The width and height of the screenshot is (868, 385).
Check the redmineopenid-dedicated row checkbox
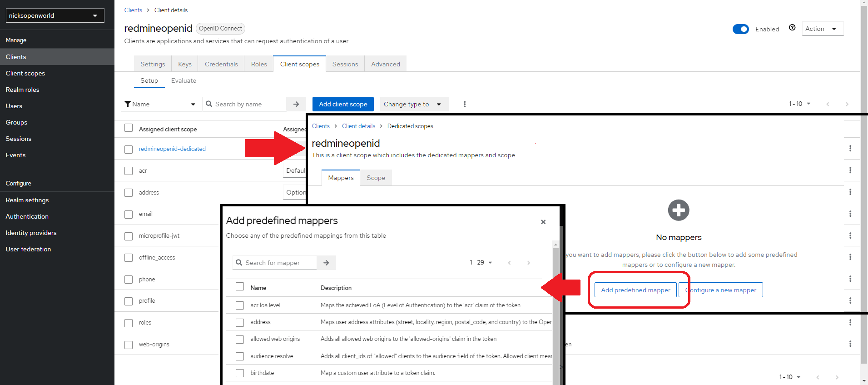tap(129, 149)
